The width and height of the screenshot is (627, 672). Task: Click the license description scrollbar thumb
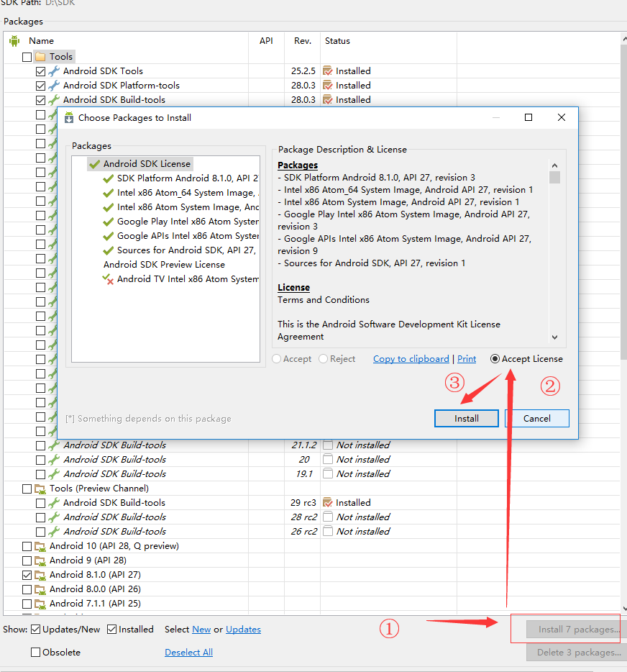[555, 177]
